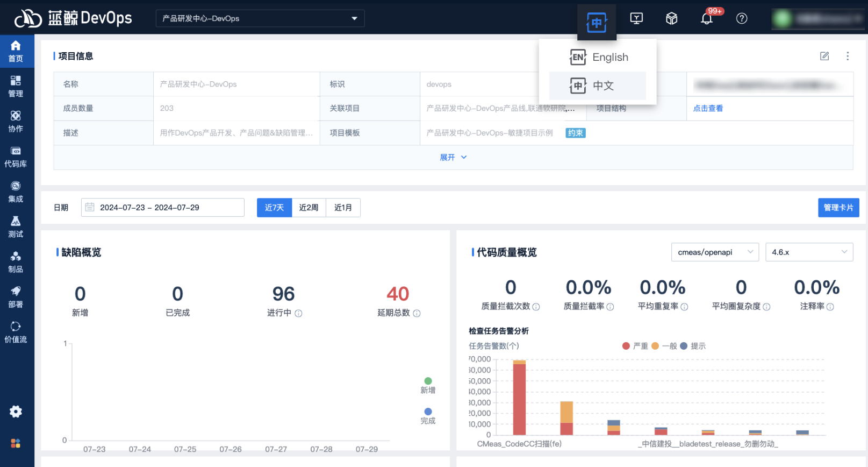
Task: Open the settings gear in sidebar
Action: click(16, 412)
